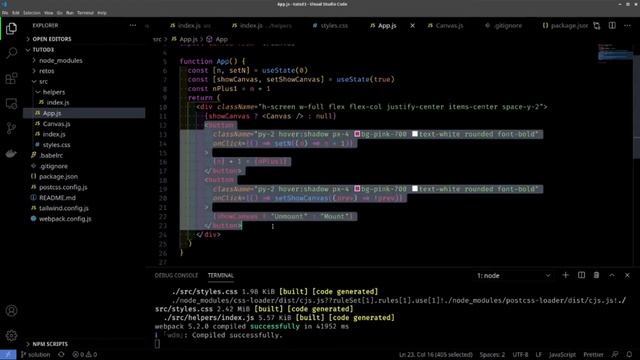
Task: Select the Terminal panel tab
Action: pyautogui.click(x=221, y=276)
